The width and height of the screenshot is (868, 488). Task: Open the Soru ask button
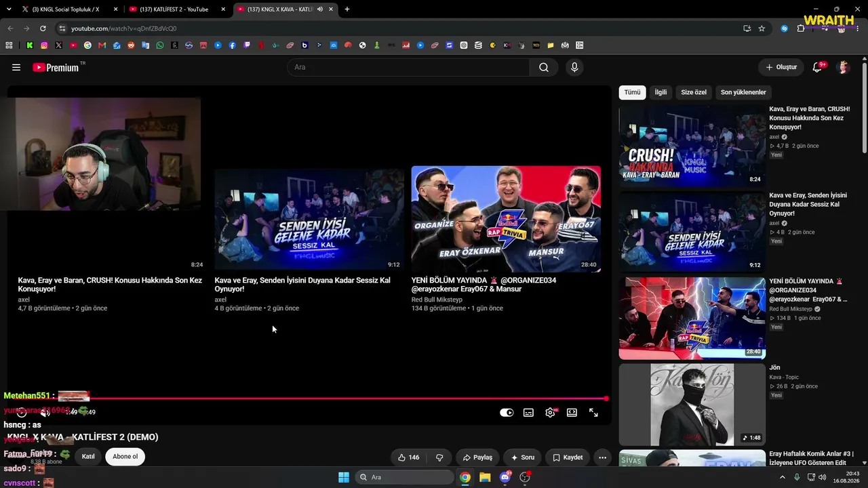[523, 457]
